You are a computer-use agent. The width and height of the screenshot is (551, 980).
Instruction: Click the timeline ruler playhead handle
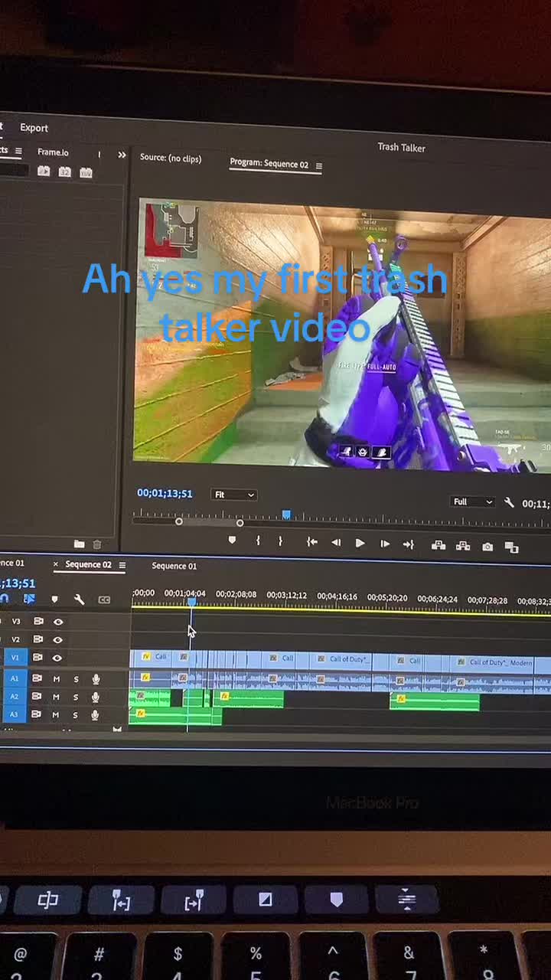[192, 603]
